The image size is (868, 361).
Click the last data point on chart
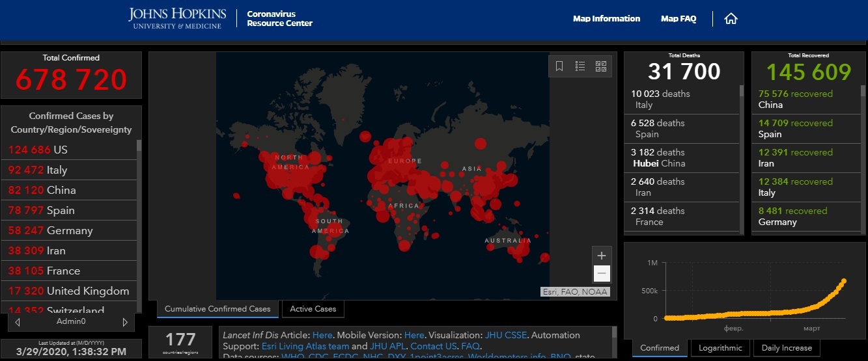pyautogui.click(x=844, y=281)
